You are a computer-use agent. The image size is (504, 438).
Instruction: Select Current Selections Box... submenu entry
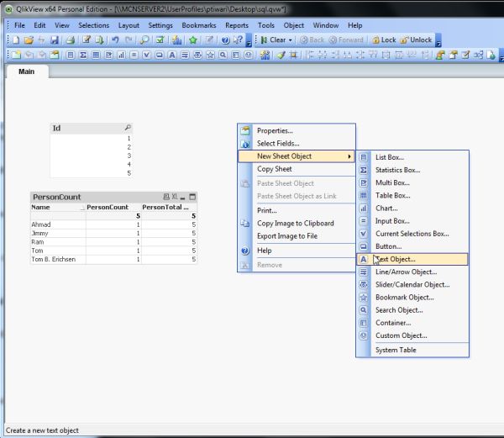(412, 234)
